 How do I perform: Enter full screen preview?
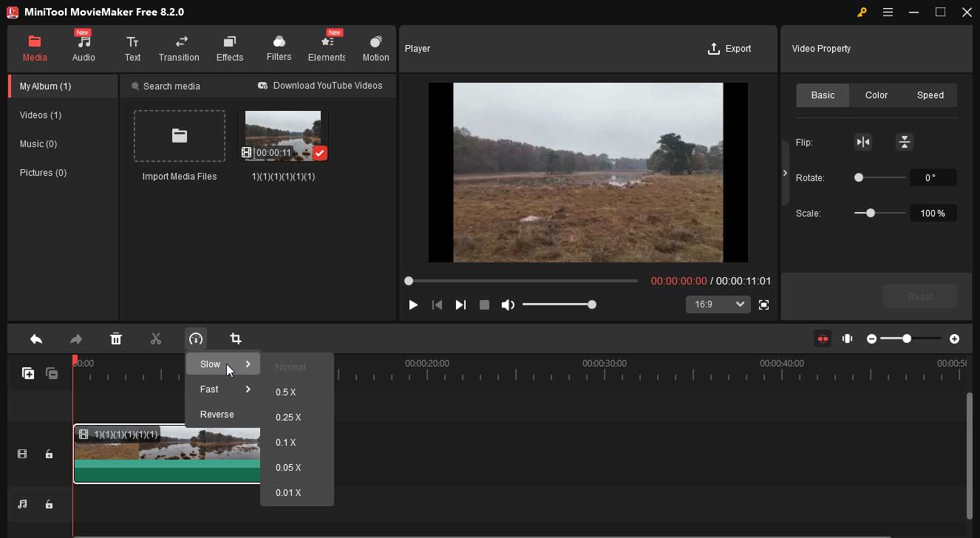pyautogui.click(x=764, y=304)
